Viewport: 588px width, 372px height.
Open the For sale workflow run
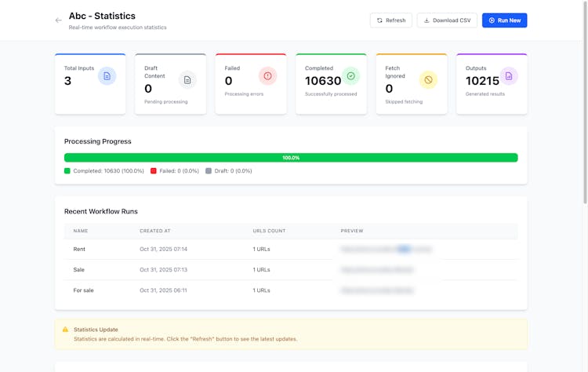click(x=83, y=290)
